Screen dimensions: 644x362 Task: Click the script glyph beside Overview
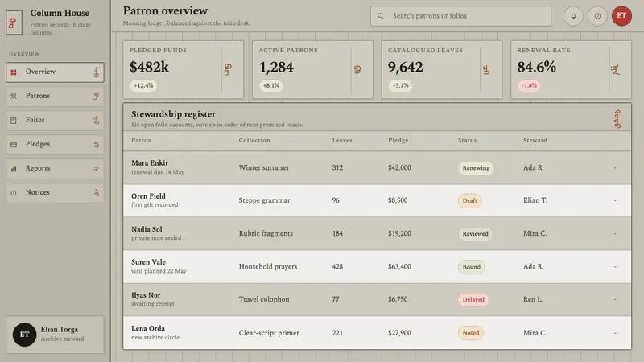tap(96, 72)
